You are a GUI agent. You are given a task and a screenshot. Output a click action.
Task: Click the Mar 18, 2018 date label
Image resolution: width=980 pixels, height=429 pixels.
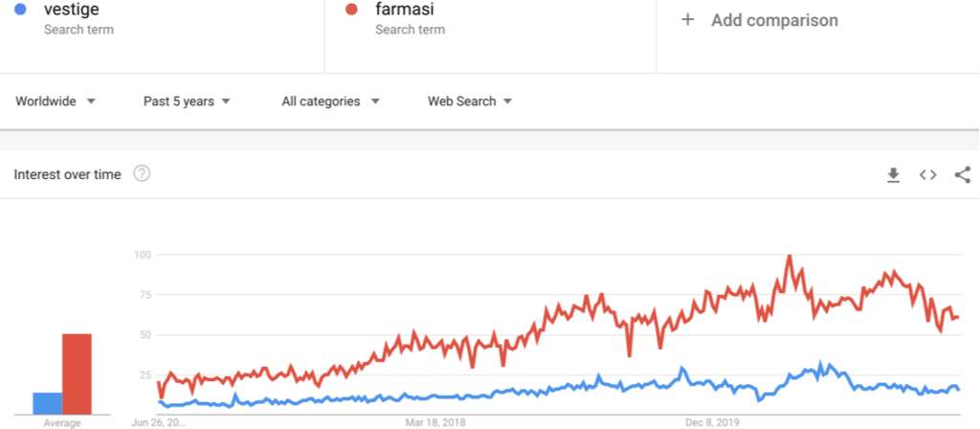click(435, 422)
